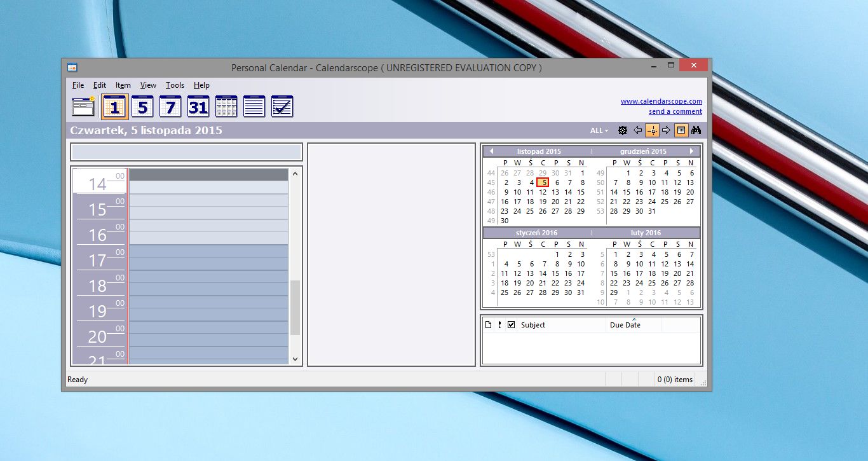Open the events list view
The image size is (868, 461).
pos(254,107)
